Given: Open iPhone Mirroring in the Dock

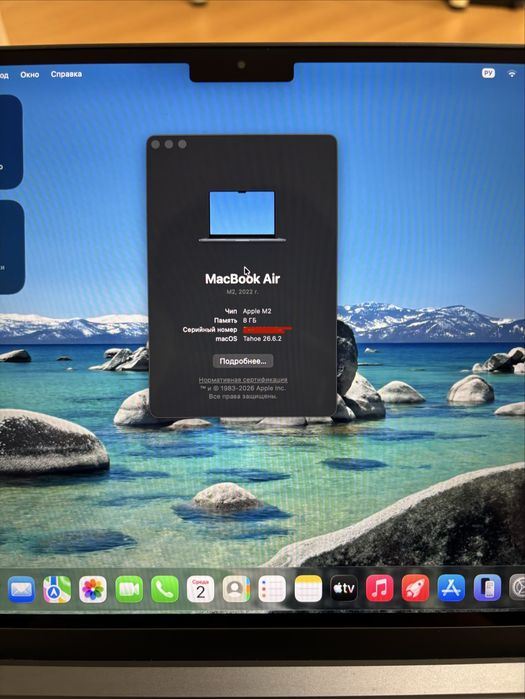Looking at the screenshot, I should [x=487, y=588].
